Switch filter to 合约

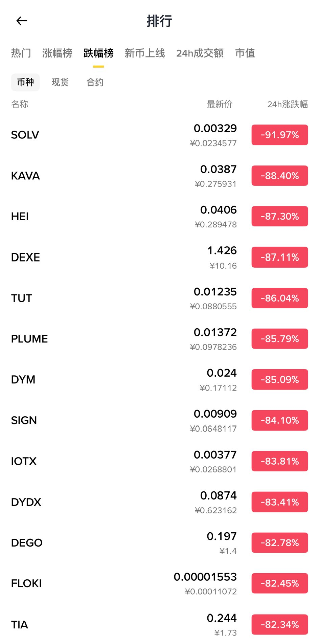point(95,82)
